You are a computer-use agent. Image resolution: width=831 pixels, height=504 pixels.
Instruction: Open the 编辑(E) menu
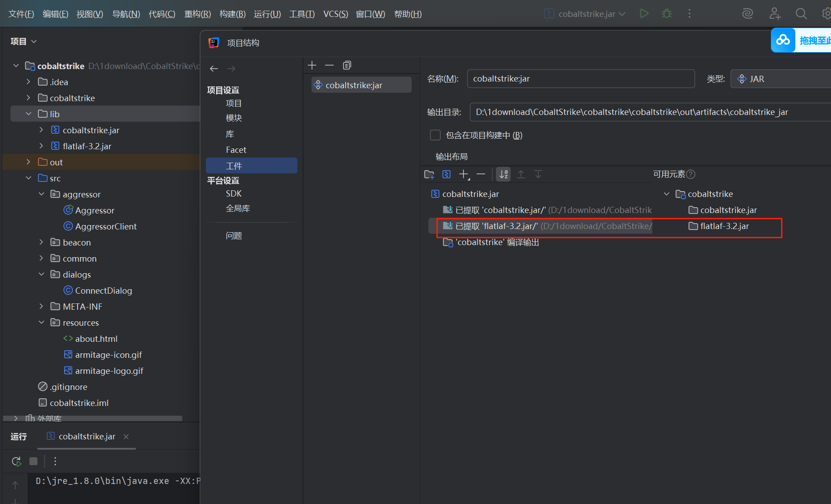[55, 14]
